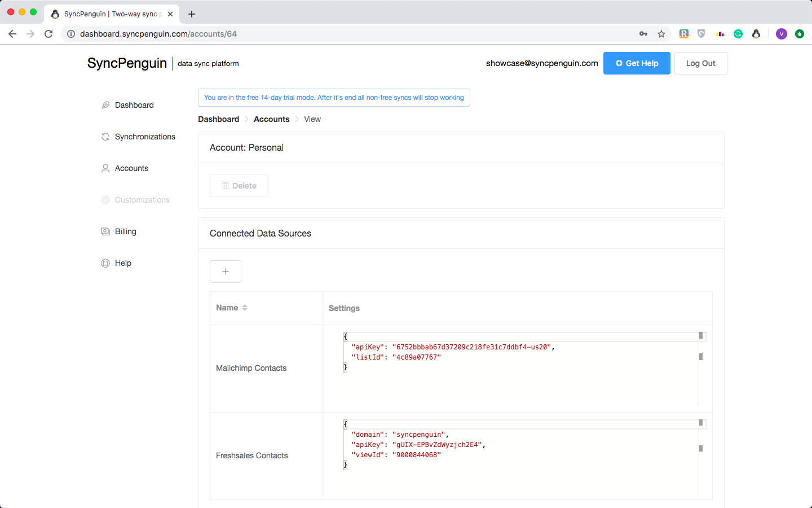This screenshot has width=812, height=508.
Task: Reload the page in the browser
Action: [x=48, y=34]
